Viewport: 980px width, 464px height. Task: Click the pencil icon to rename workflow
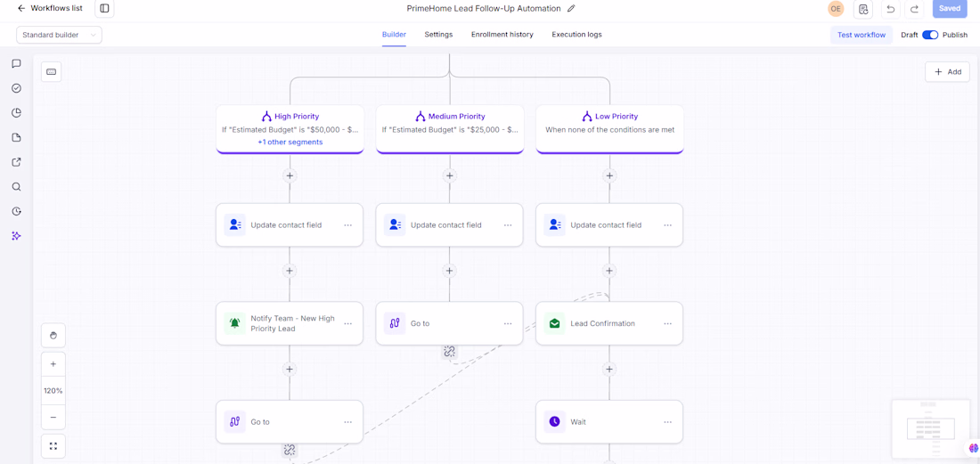(571, 9)
